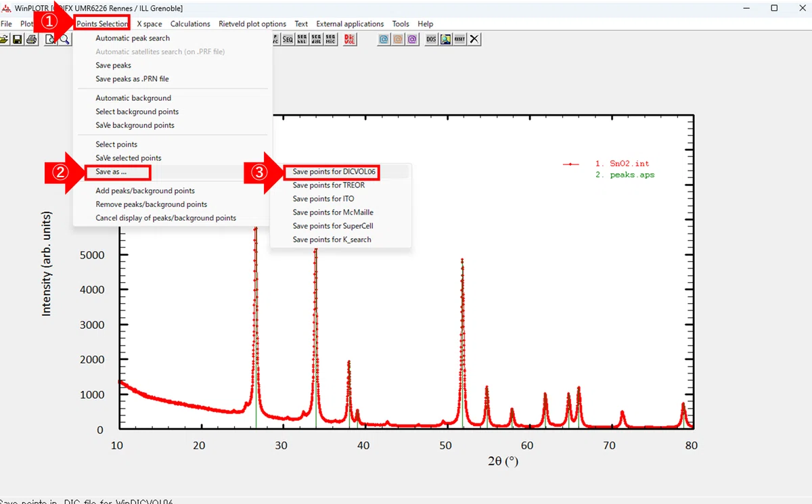The image size is (812, 504).
Task: Choose Add peaks/background points
Action: coord(145,191)
